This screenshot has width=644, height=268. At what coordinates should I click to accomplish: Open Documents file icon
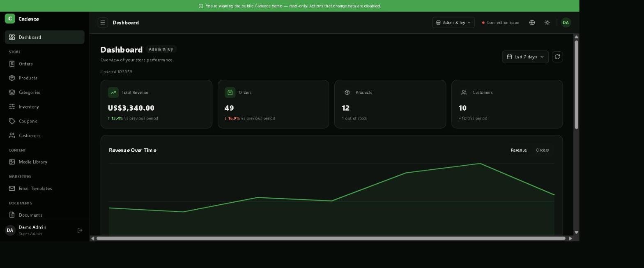tap(12, 215)
